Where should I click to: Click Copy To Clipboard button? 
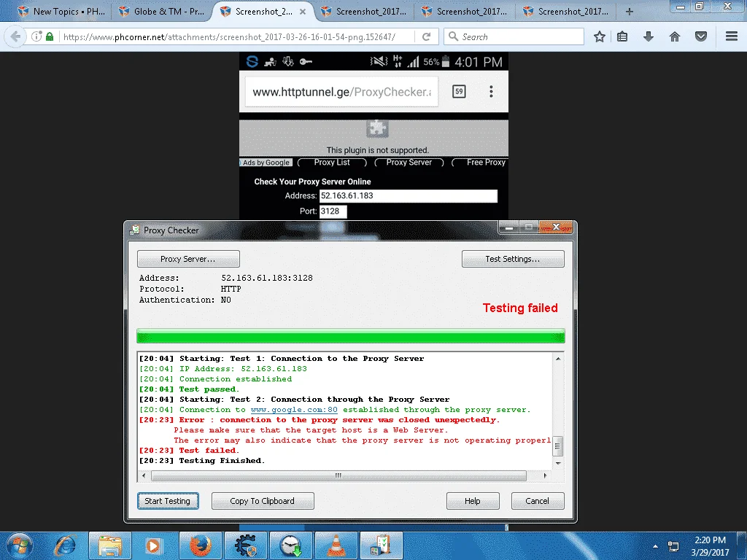coord(263,501)
